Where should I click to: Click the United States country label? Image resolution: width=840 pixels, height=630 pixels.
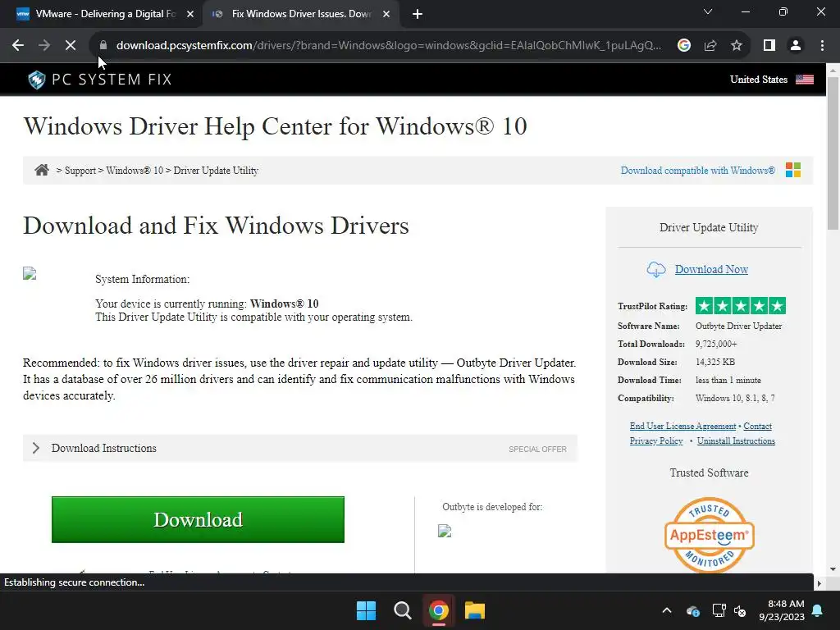coord(759,80)
